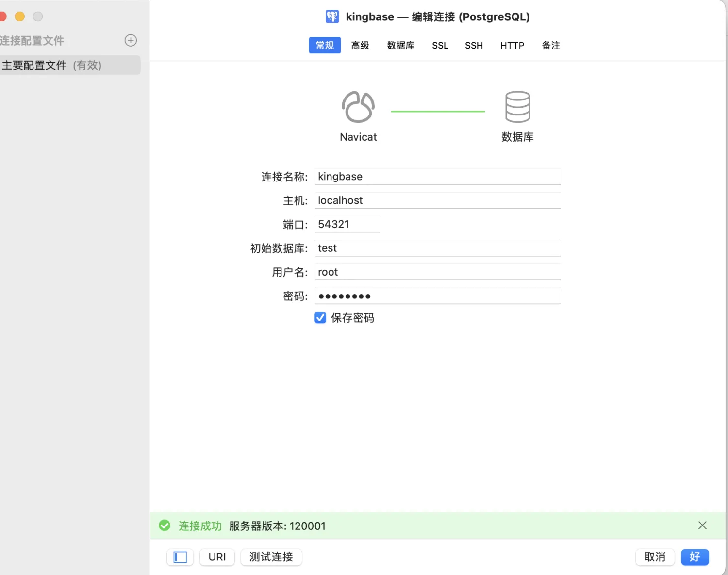This screenshot has width=728, height=575.
Task: Toggle the sidebar panel icon at bottom left
Action: pyautogui.click(x=180, y=557)
